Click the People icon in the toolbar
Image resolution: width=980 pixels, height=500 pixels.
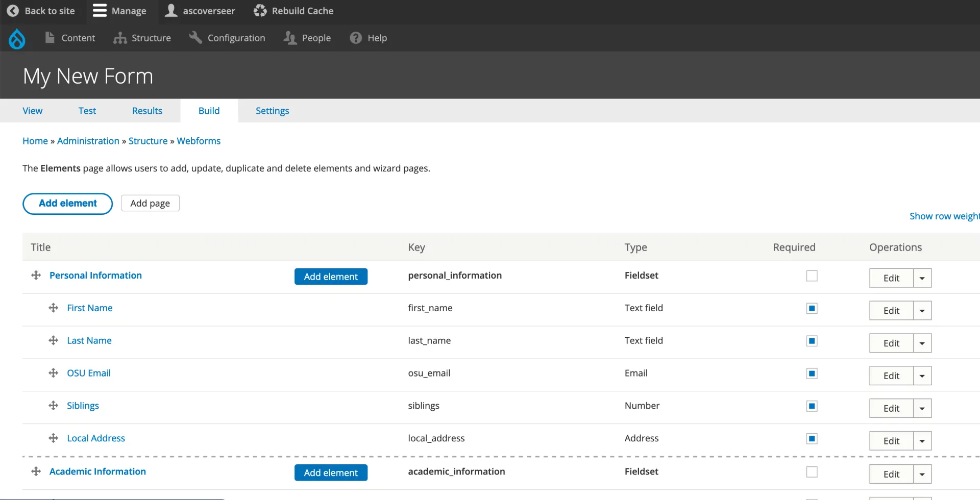(x=290, y=38)
